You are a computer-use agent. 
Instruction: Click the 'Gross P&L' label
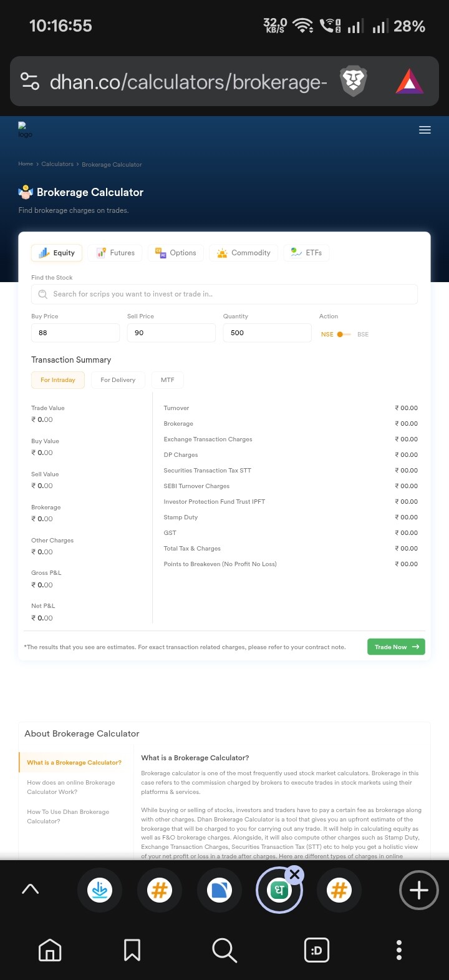46,572
